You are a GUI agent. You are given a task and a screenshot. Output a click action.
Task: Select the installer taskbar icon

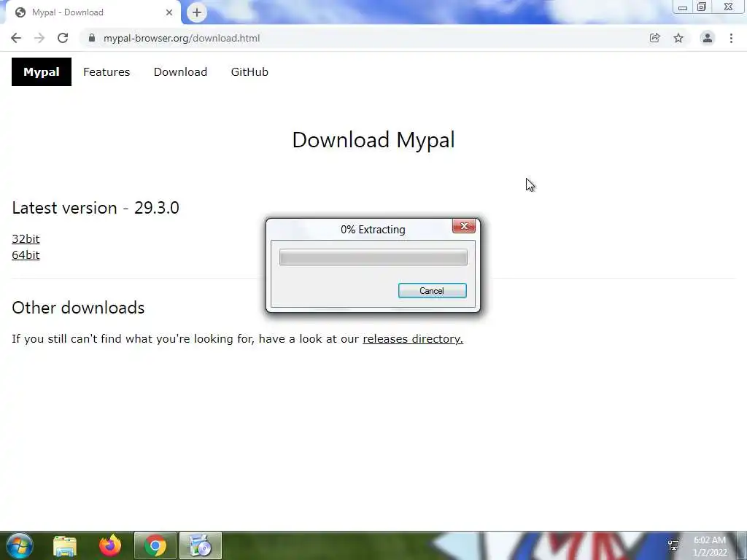pos(201,545)
